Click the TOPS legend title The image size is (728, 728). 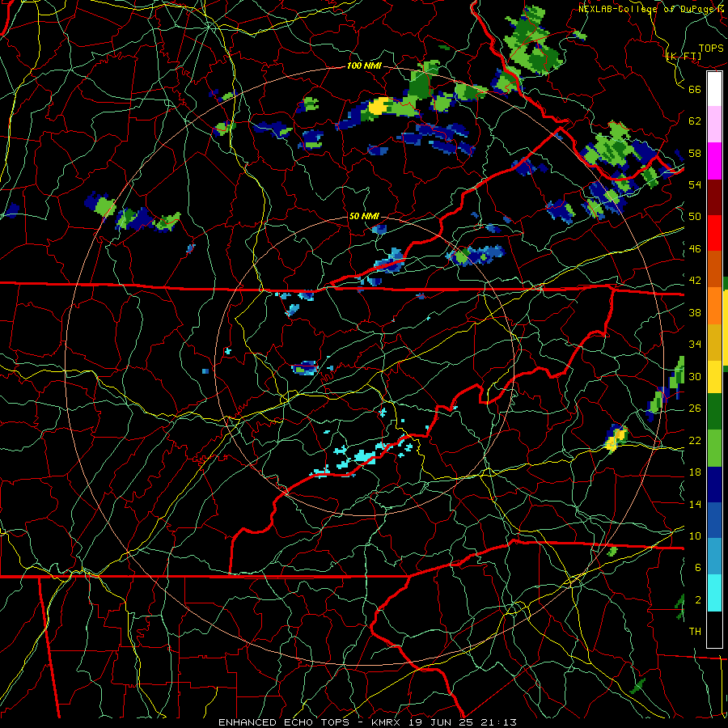tap(711, 48)
